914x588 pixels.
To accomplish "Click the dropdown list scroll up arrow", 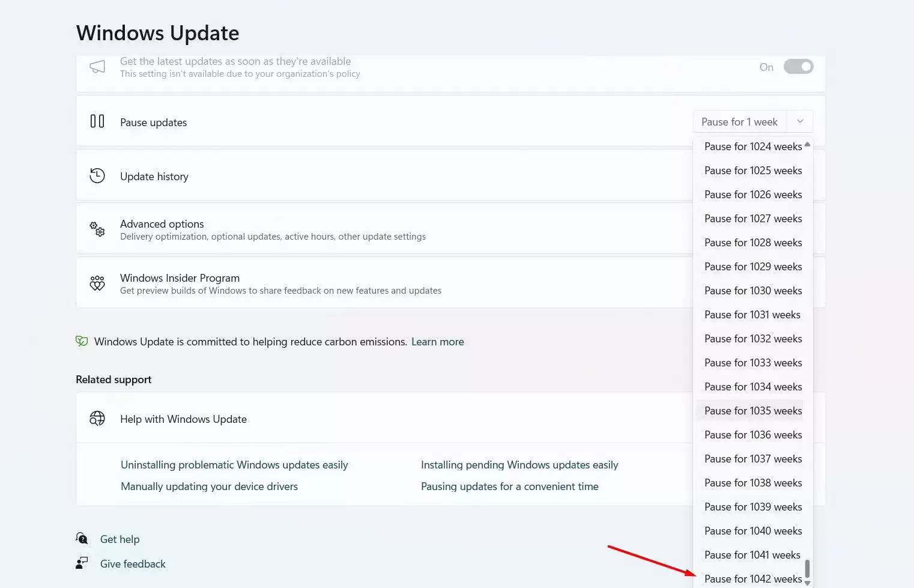I will click(807, 144).
